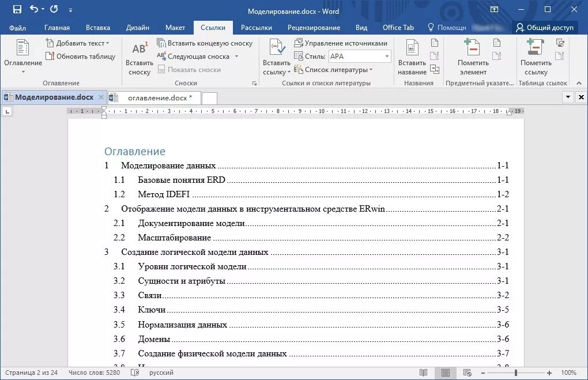Click Вставить концевую сноску
The width and height of the screenshot is (588, 380).
[205, 43]
